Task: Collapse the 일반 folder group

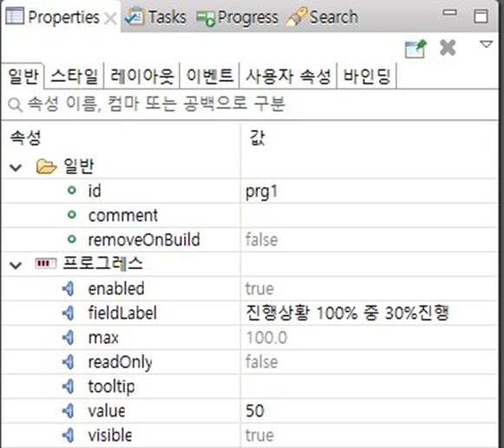Action: coord(16,168)
